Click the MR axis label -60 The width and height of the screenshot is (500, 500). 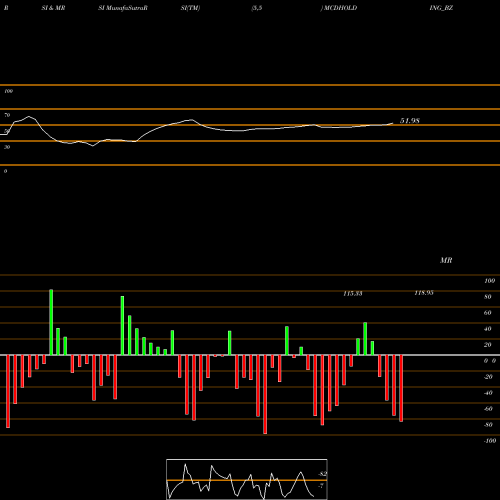click(488, 409)
